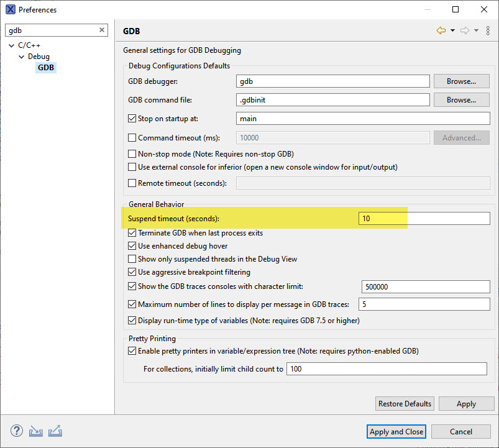
Task: Disable Stop on startup at checkbox
Action: (132, 119)
